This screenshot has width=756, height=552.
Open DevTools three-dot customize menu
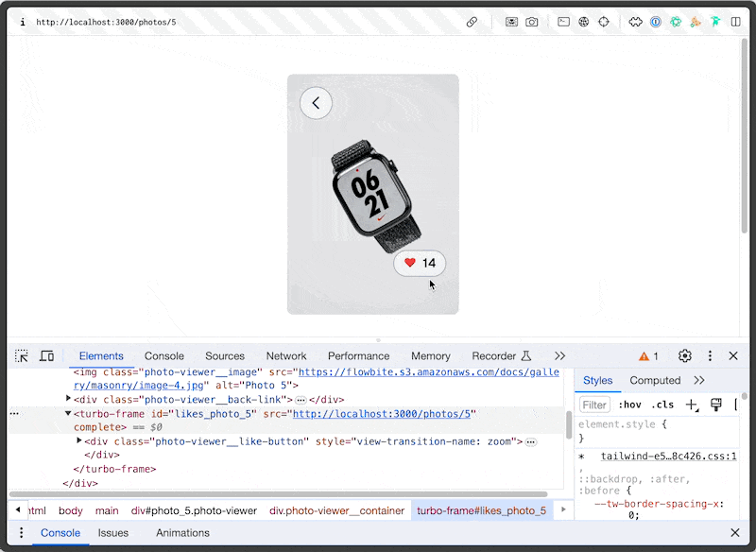(710, 355)
